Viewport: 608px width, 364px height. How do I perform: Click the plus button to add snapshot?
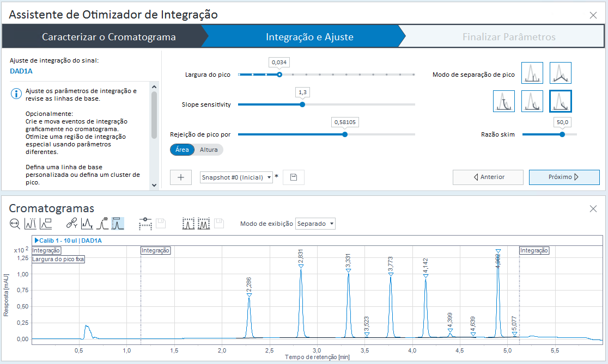[x=181, y=177]
